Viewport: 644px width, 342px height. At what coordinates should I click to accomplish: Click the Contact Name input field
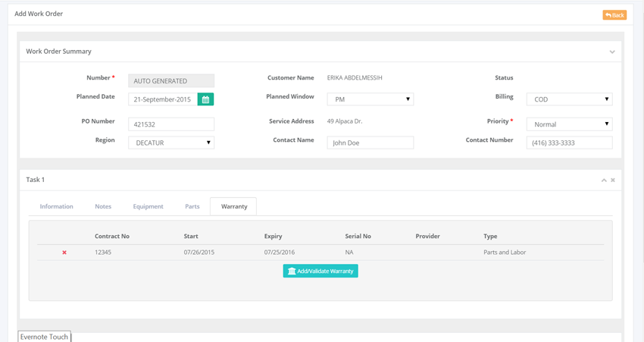click(x=370, y=143)
